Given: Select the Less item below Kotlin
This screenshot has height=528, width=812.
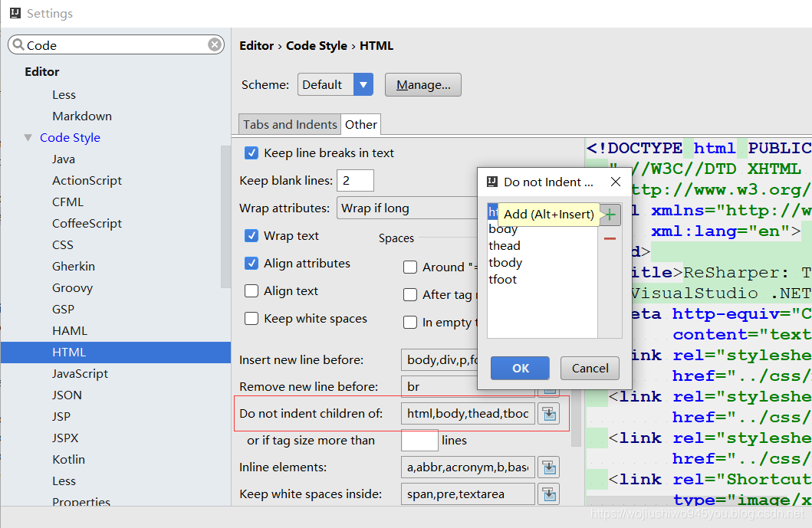Looking at the screenshot, I should click(x=64, y=481).
